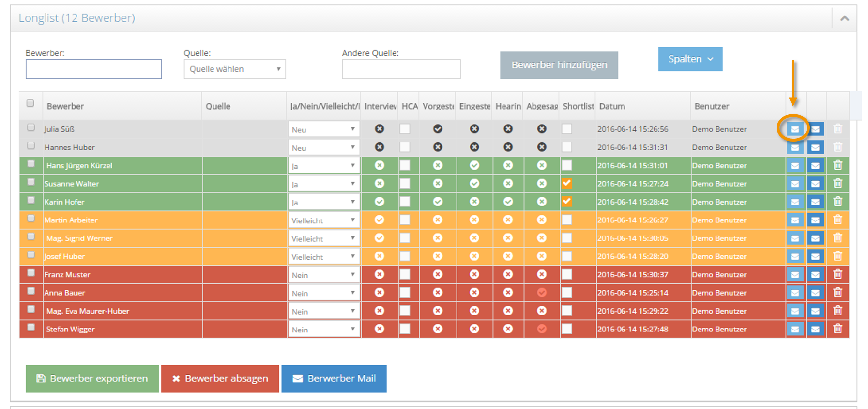
Task: Click light-blue envelope icon for Anna Bauer
Action: 795,293
